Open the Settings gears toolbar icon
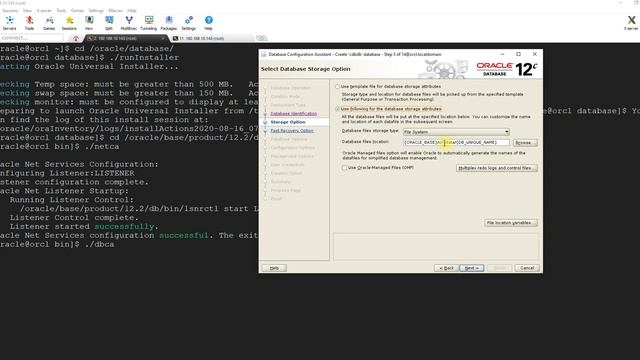The width and height of the screenshot is (640, 360). tap(189, 23)
